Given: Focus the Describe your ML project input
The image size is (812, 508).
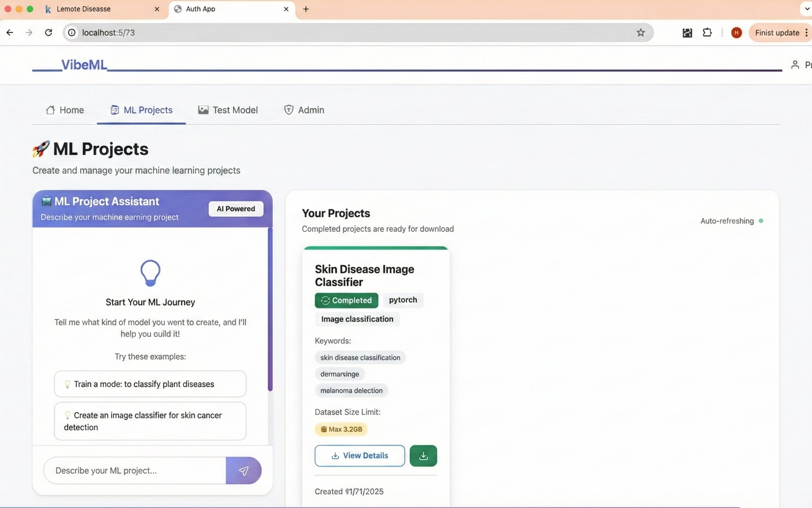Looking at the screenshot, I should click(135, 470).
